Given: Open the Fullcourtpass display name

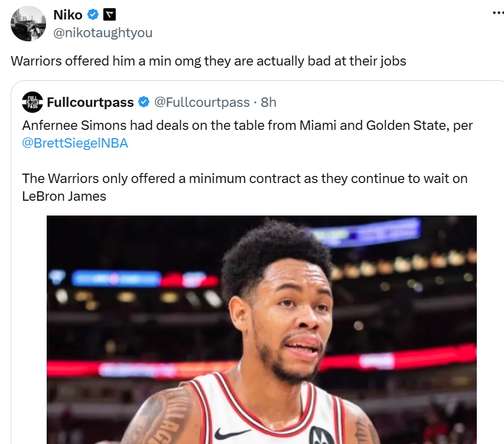Looking at the screenshot, I should click(90, 102).
